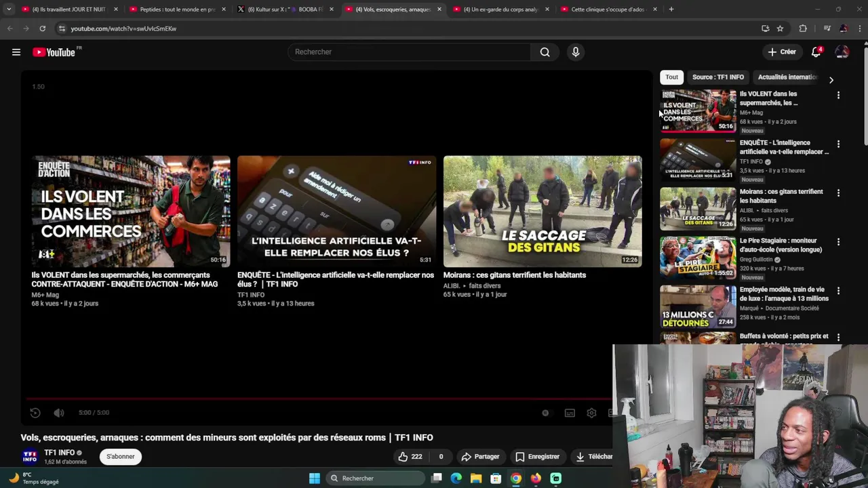Open options for ENQUÊTE intelligence artificielle sidebar video
This screenshot has width=868, height=488.
tap(838, 144)
